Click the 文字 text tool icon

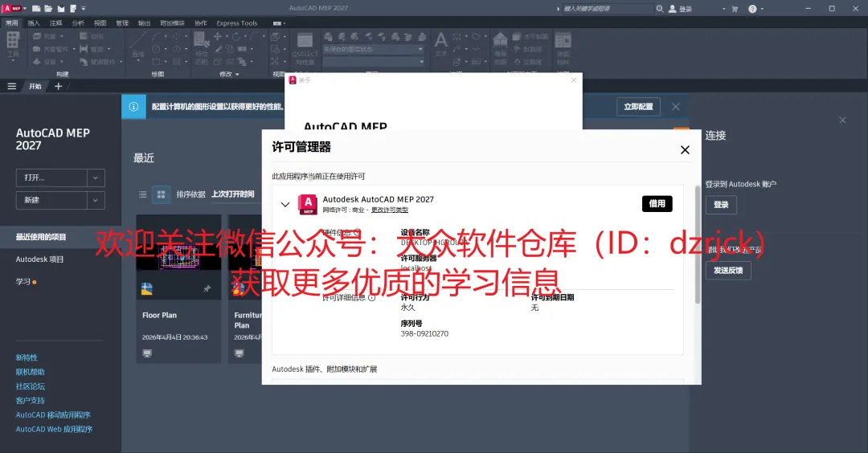(440, 44)
